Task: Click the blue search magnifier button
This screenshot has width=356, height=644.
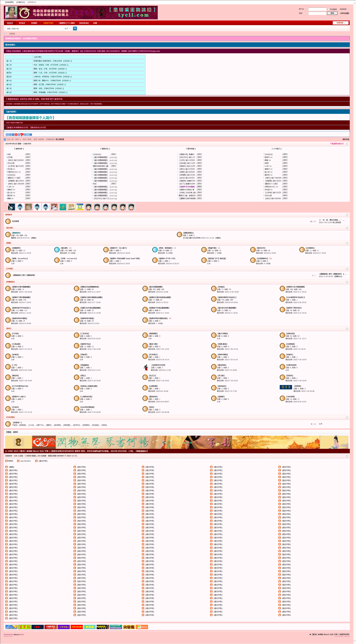Action: 75,28
